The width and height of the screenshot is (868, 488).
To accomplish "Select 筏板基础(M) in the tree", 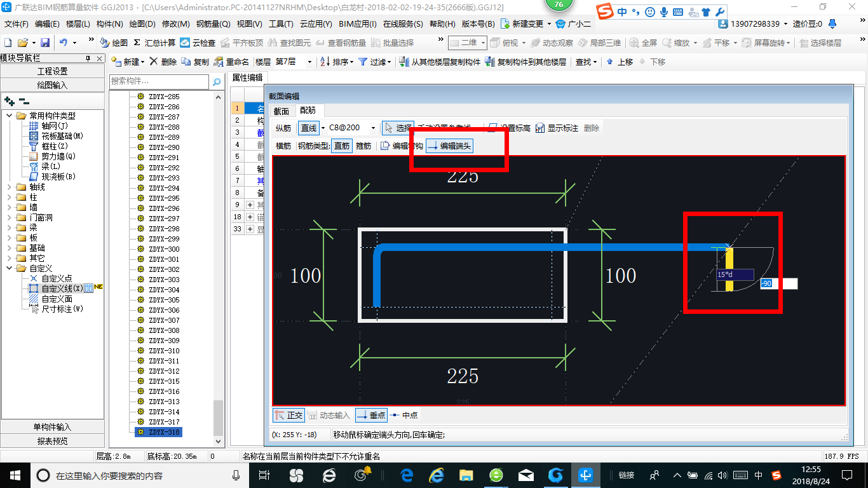I will click(56, 136).
